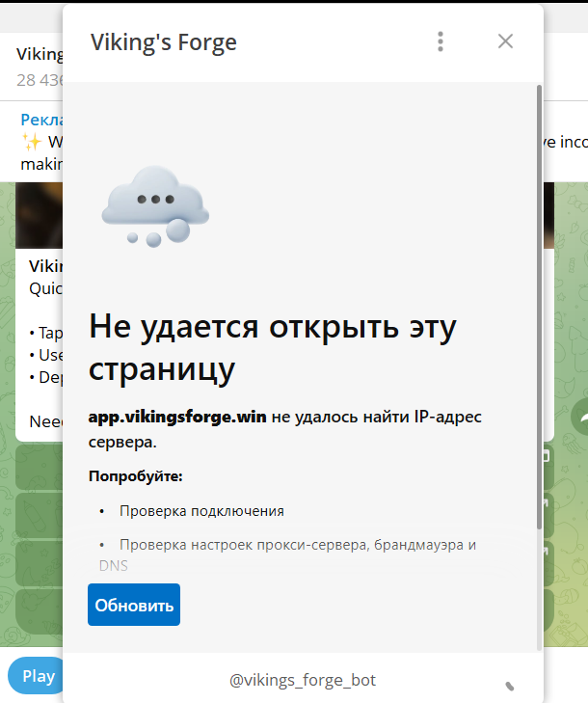The height and width of the screenshot is (703, 588).
Task: Open the three-dot menu in Viking's Forge header
Action: [x=441, y=41]
